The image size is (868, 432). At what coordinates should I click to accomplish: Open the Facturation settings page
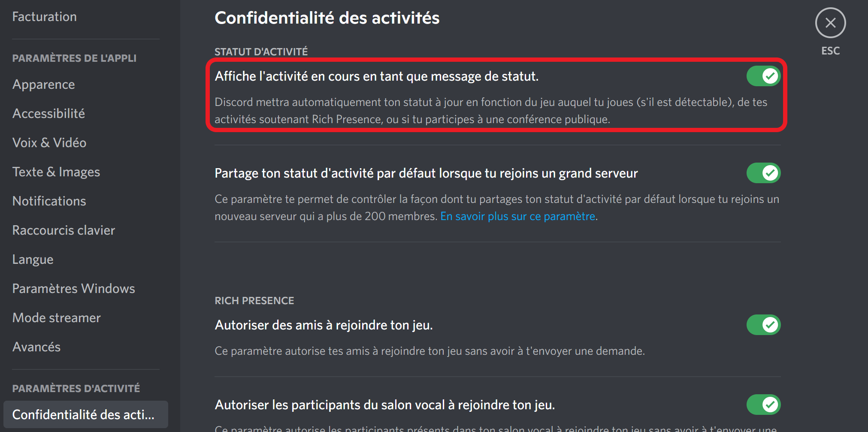(45, 17)
